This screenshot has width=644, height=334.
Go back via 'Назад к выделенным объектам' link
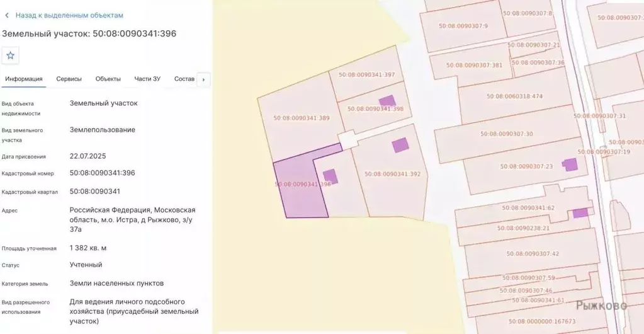[x=69, y=15]
